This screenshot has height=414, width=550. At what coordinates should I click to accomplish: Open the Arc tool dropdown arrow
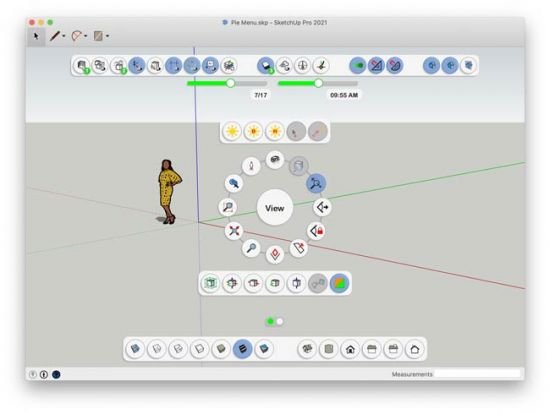coord(86,36)
